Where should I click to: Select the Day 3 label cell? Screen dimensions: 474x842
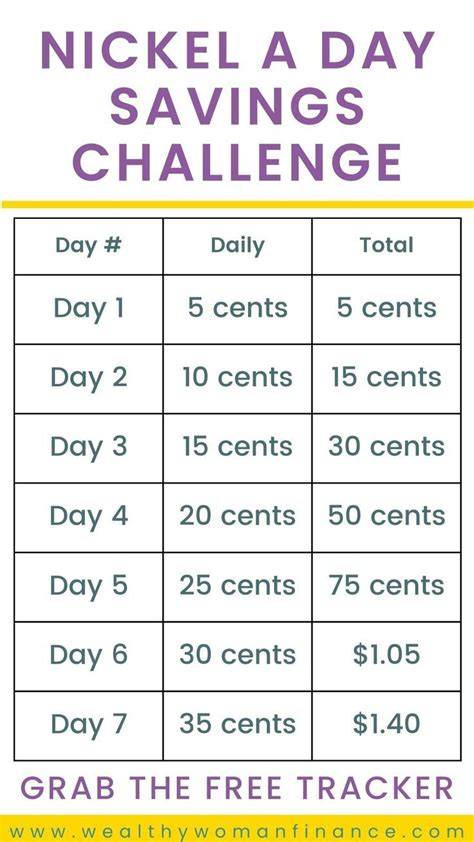89,447
